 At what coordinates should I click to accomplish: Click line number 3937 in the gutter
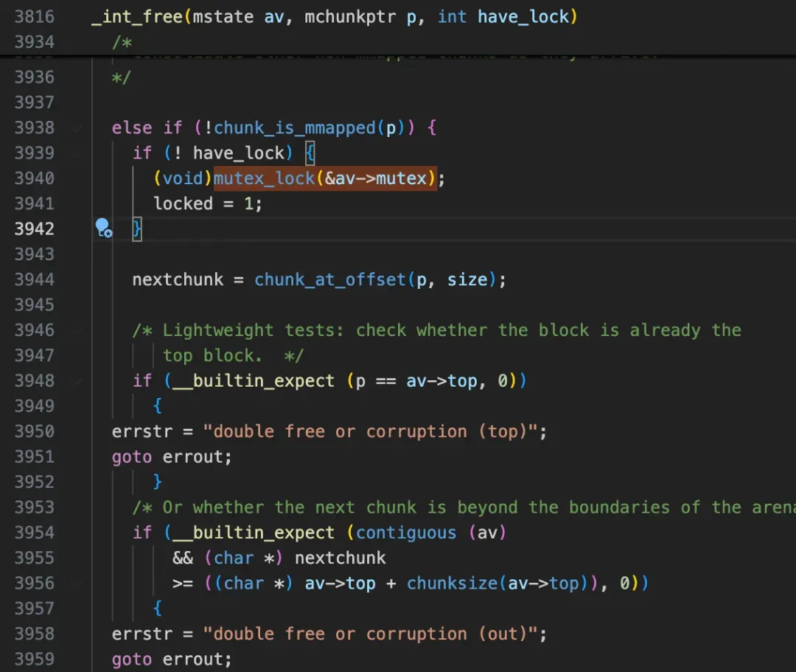coord(34,102)
